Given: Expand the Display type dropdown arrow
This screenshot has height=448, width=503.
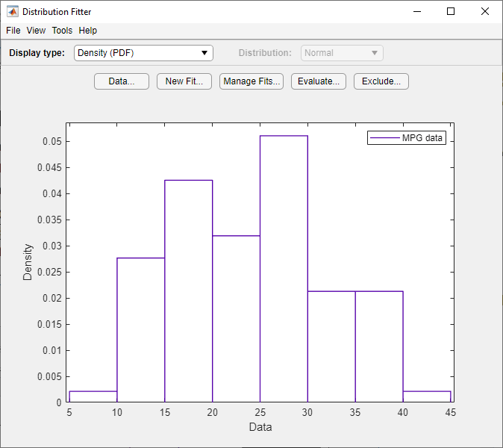Looking at the screenshot, I should tap(204, 53).
